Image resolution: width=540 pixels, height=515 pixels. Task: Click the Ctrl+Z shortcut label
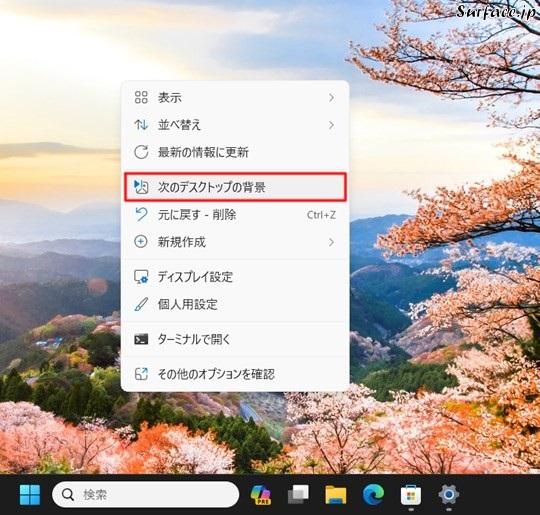pyautogui.click(x=321, y=215)
